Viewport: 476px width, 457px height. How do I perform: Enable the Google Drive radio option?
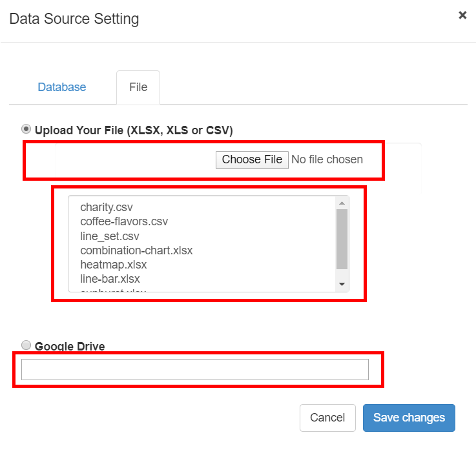[26, 345]
